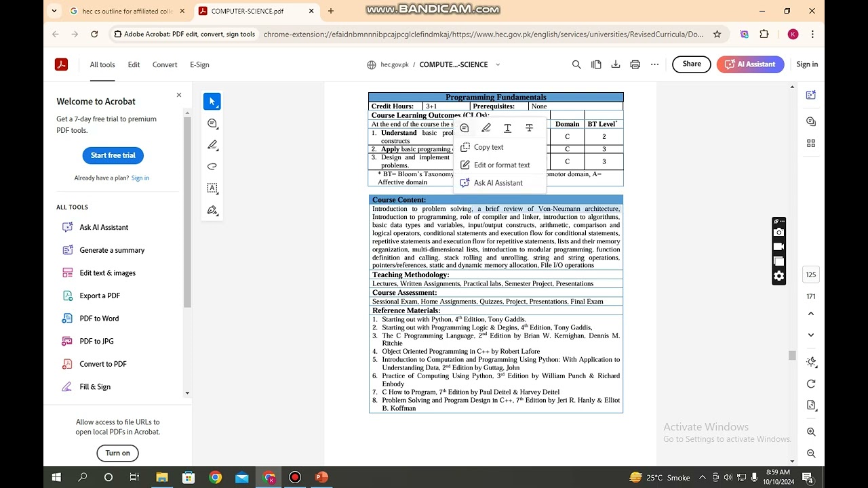Underline selected text from floating toolbar
The height and width of the screenshot is (488, 868).
click(x=507, y=128)
